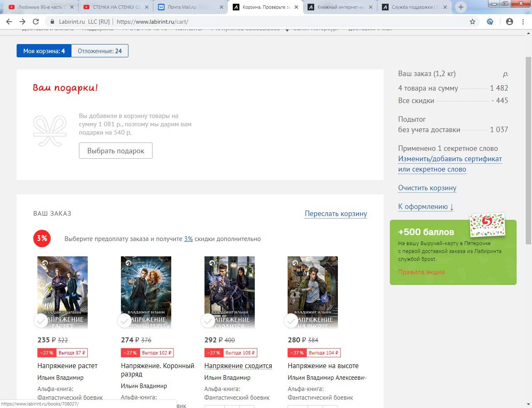Click the Pyaterochka card image

coord(488,226)
